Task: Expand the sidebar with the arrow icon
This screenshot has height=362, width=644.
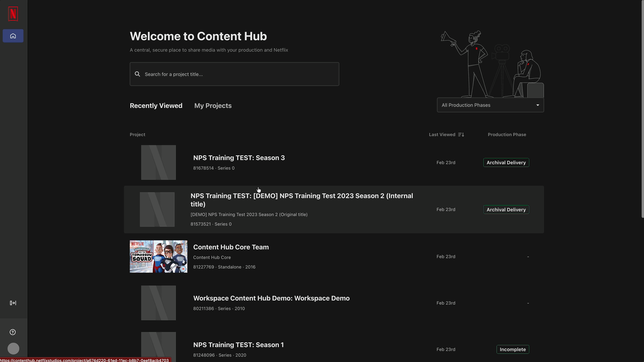Action: tap(13, 303)
